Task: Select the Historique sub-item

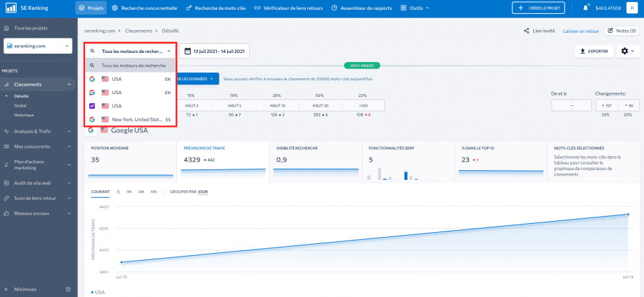Action: (x=24, y=115)
